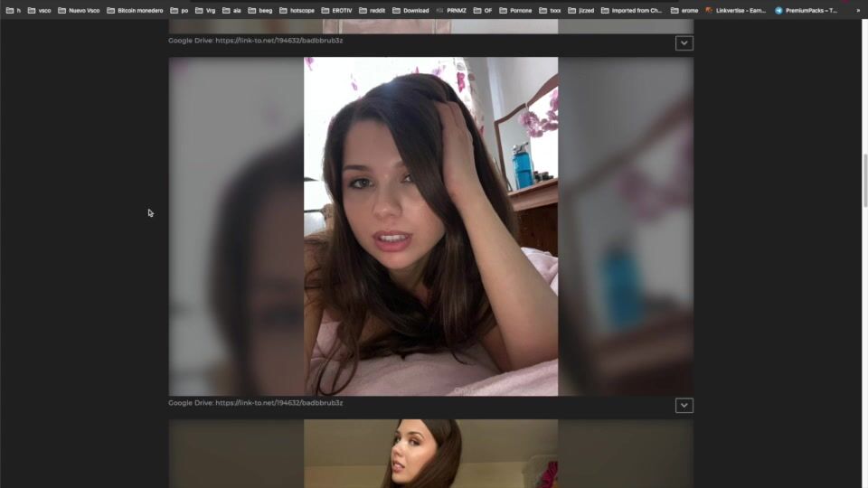This screenshot has height=488, width=868.
Task: Open the OF bookmark folder
Action: 483,10
